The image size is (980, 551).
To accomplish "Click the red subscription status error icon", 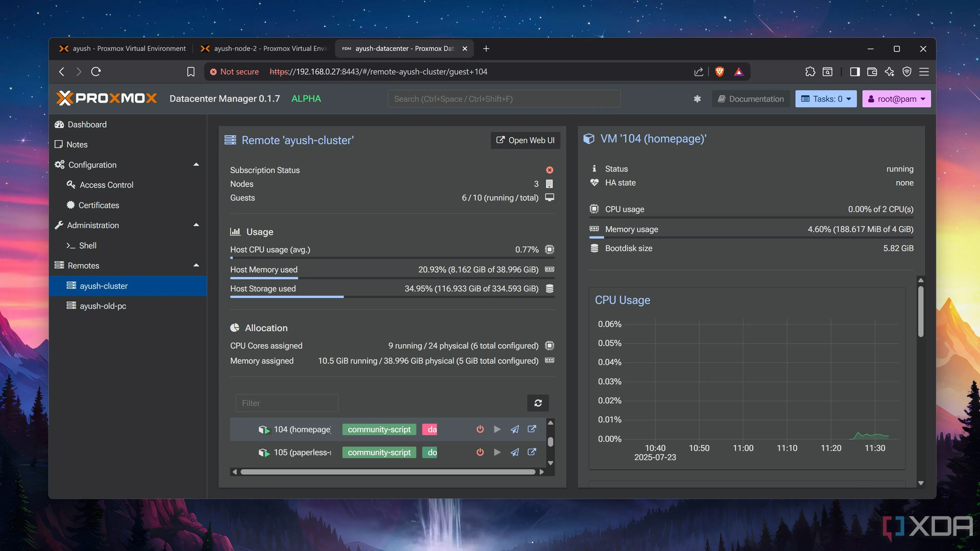I will [550, 170].
